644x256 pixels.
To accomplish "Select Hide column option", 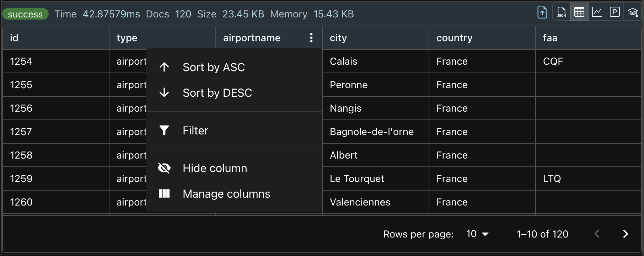I will coord(234,168).
